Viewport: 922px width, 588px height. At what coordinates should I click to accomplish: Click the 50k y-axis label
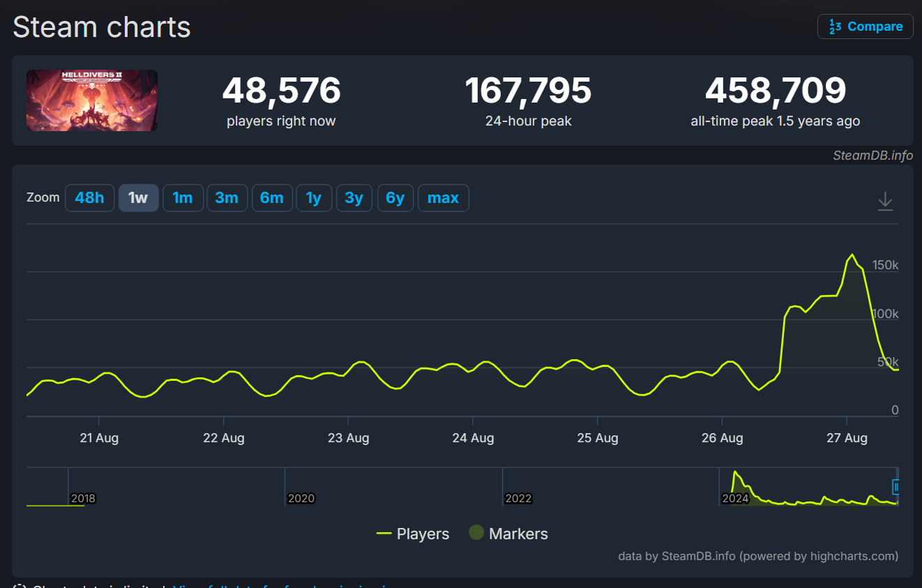pyautogui.click(x=889, y=362)
